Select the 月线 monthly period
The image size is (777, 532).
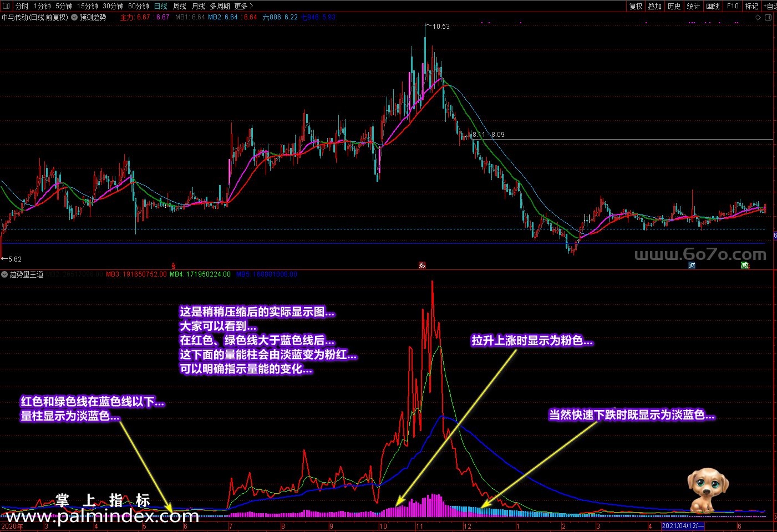click(x=199, y=6)
